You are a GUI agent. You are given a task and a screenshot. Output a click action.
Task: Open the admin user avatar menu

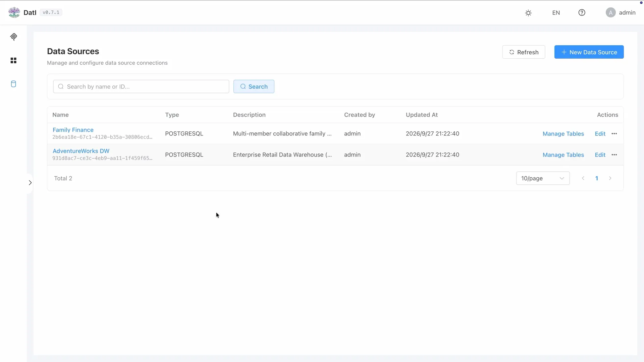click(x=621, y=13)
